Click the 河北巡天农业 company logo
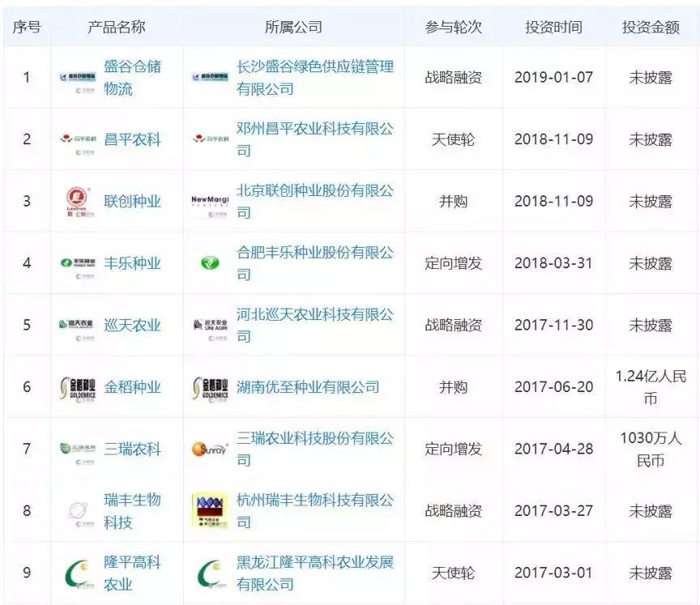Screen dimensions: 700x605 click(x=211, y=325)
